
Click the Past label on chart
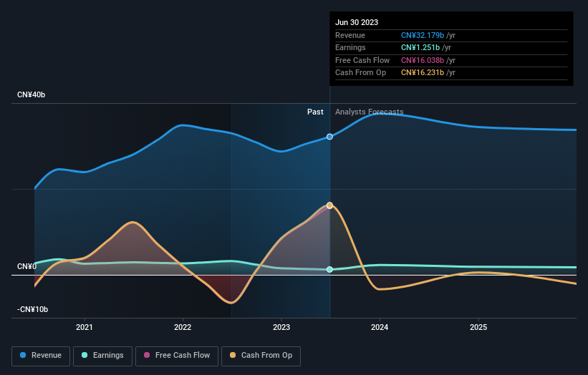(315, 112)
